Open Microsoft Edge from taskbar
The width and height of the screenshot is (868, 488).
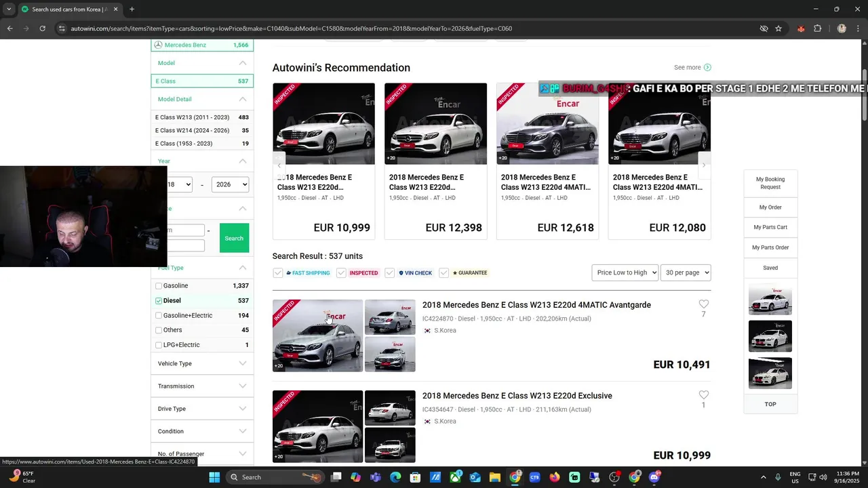pos(395,477)
